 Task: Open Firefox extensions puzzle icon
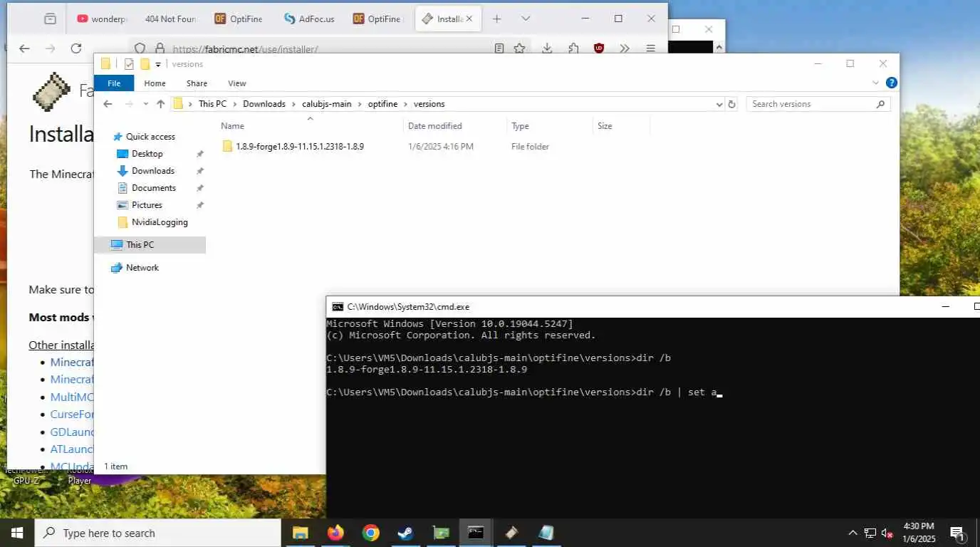pos(573,48)
